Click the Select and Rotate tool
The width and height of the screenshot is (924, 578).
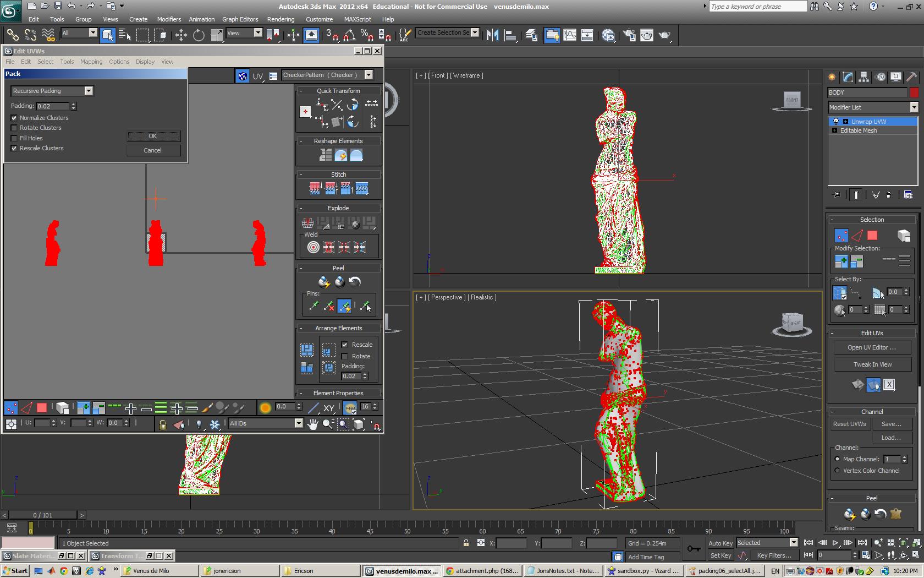[199, 35]
